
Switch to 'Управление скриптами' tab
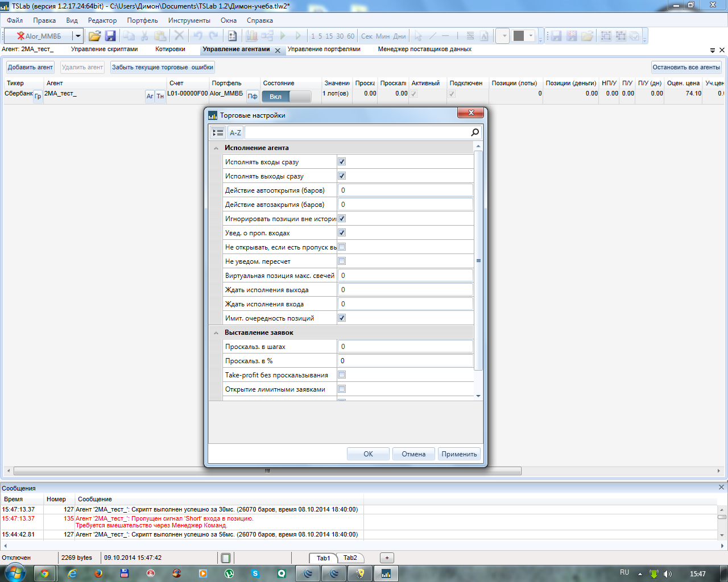pos(104,49)
